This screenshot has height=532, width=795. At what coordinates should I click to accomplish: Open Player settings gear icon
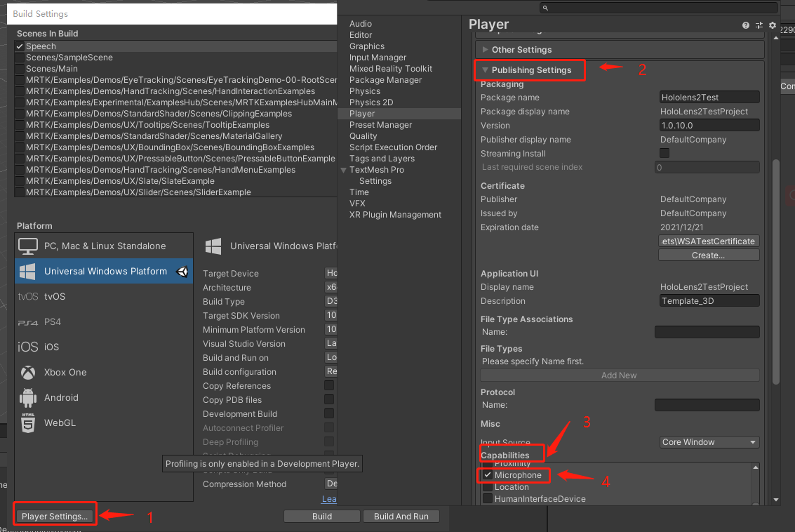coord(772,25)
